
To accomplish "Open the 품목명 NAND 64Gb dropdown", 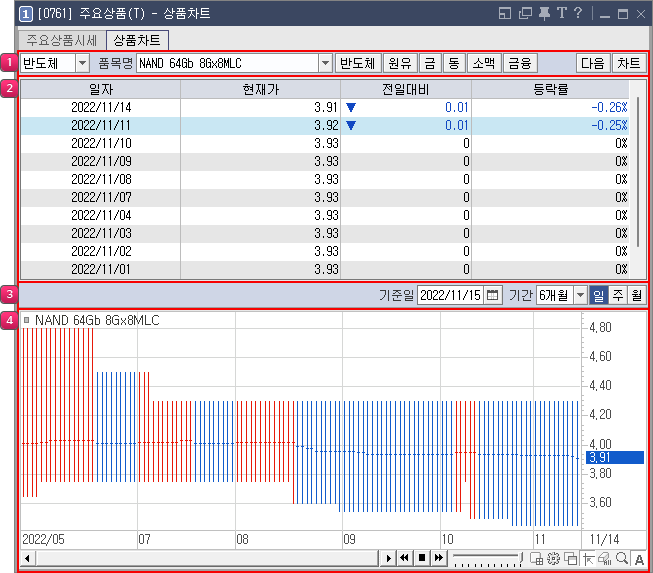I will point(325,63).
